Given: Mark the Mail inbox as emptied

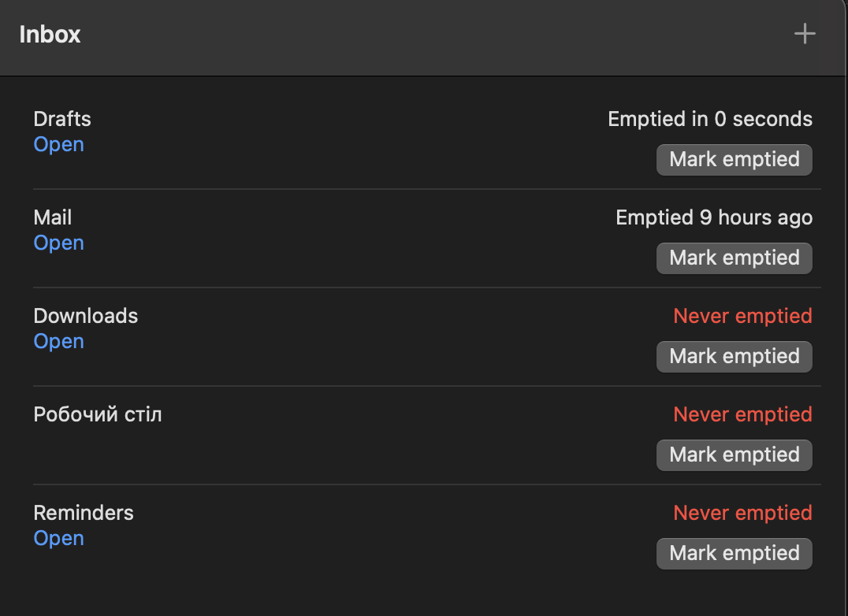Looking at the screenshot, I should point(734,258).
